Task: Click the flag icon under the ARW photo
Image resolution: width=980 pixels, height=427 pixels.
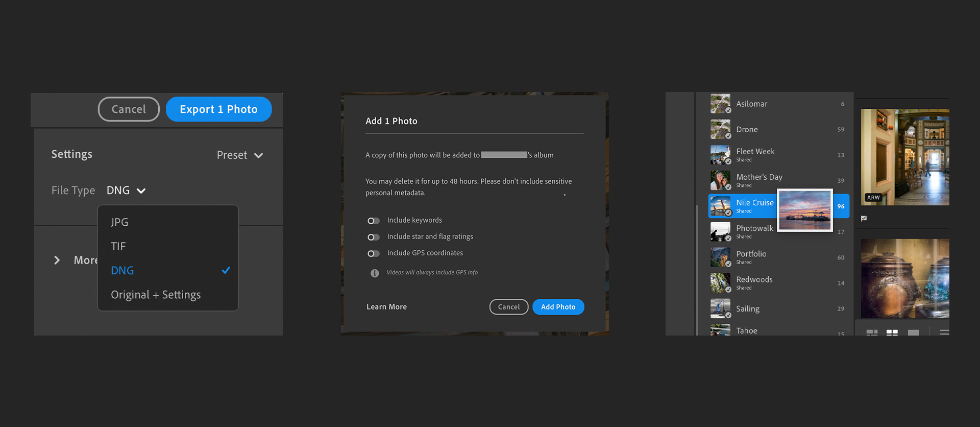Action: tap(864, 219)
